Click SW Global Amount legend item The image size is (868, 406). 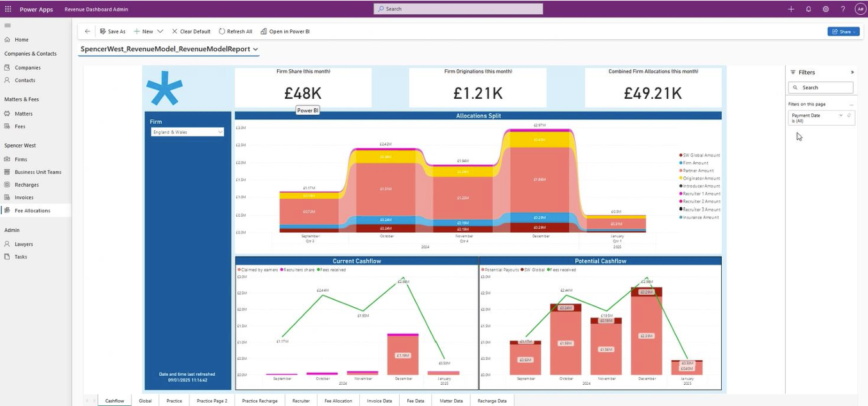tap(699, 155)
